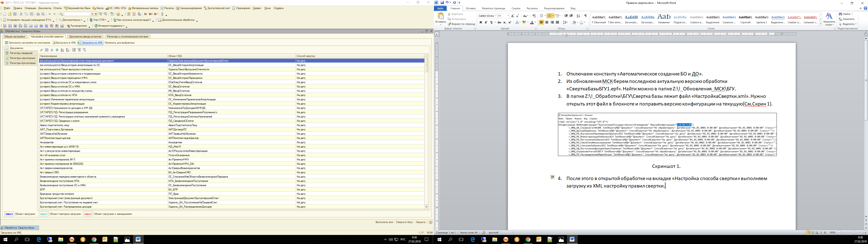Image resolution: width=868 pixels, height=244 pixels.
Task: Click the 'Загрузить из XML' button
Action: click(90, 43)
